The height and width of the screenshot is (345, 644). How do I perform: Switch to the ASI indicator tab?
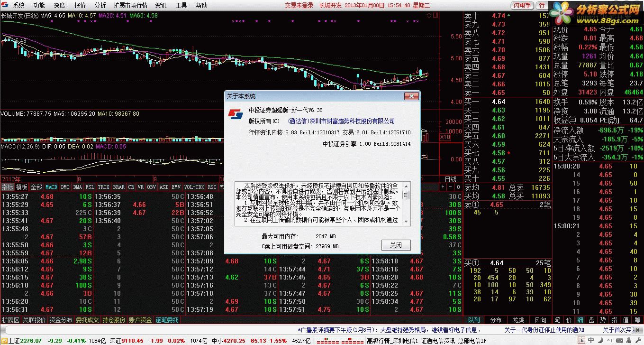(164, 187)
